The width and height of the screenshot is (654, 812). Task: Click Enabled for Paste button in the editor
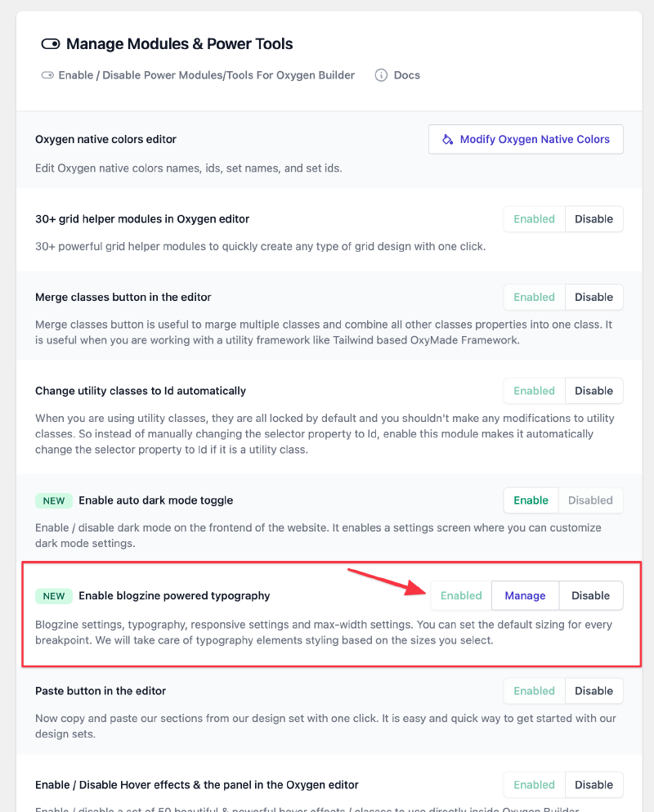[534, 691]
